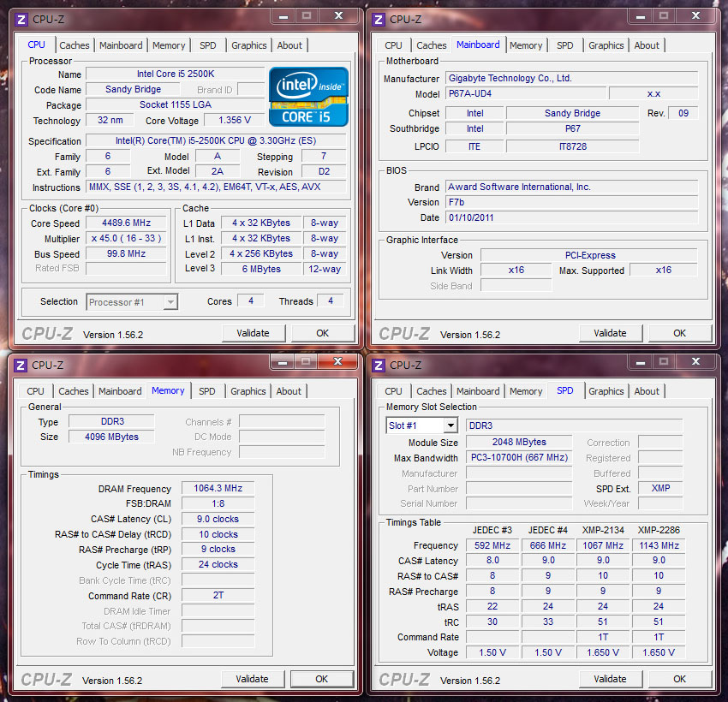This screenshot has width=728, height=702.
Task: Go to Graphics tab in Memory window
Action: (x=248, y=391)
